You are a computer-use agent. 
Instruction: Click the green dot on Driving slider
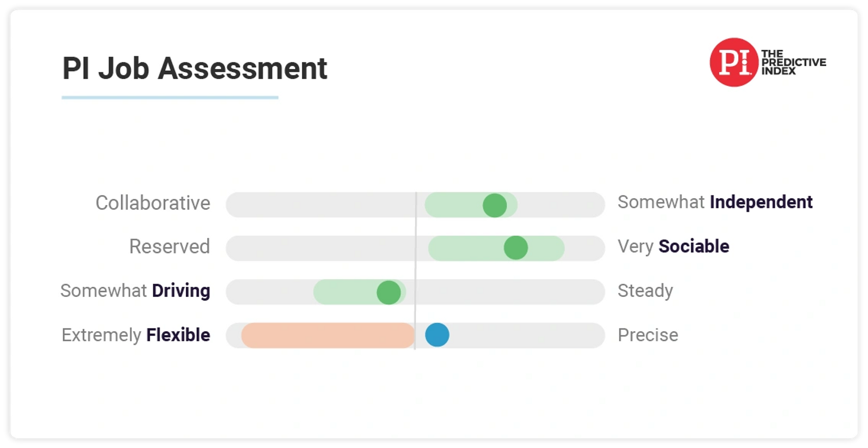click(x=389, y=293)
